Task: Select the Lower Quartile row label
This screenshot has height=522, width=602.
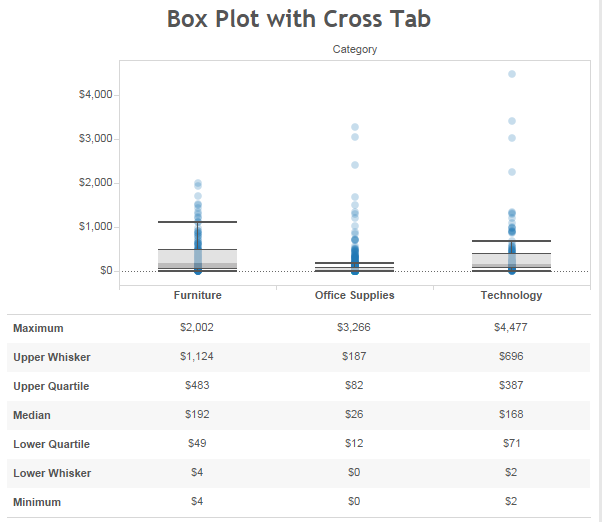Action: pyautogui.click(x=51, y=444)
